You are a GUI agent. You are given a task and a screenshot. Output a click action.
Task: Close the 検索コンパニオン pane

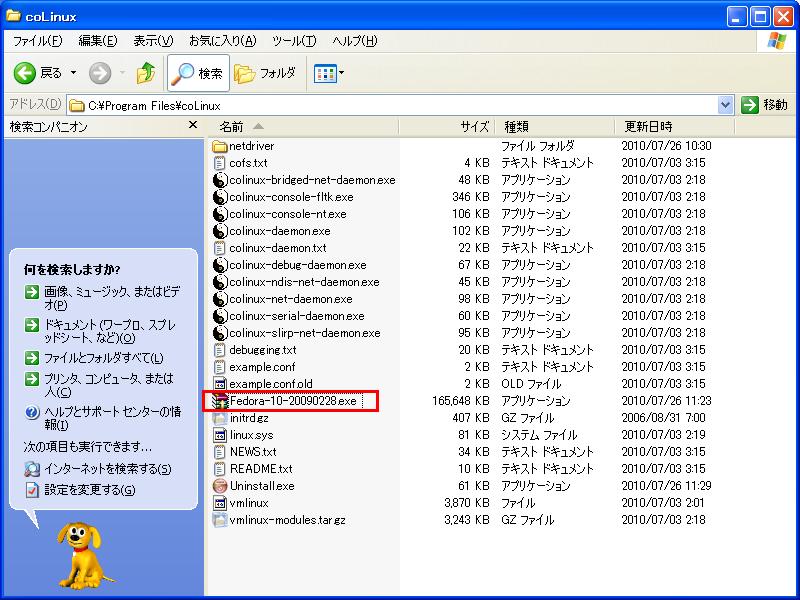pyautogui.click(x=193, y=125)
